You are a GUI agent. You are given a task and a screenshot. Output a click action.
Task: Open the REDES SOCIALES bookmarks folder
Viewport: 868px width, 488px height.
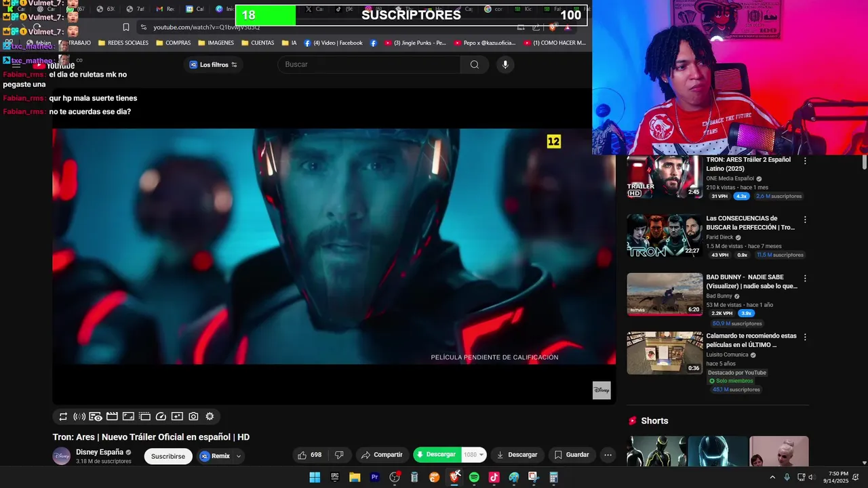pyautogui.click(x=123, y=43)
